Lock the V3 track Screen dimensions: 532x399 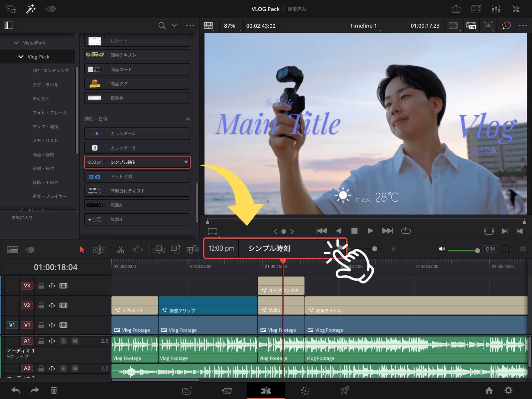click(41, 286)
